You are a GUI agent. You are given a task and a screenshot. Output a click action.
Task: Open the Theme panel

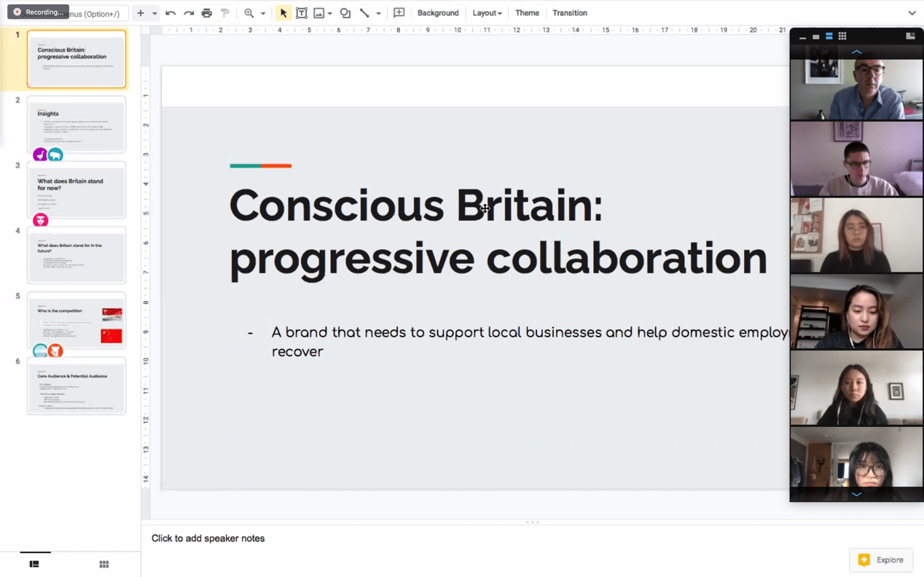click(x=527, y=13)
